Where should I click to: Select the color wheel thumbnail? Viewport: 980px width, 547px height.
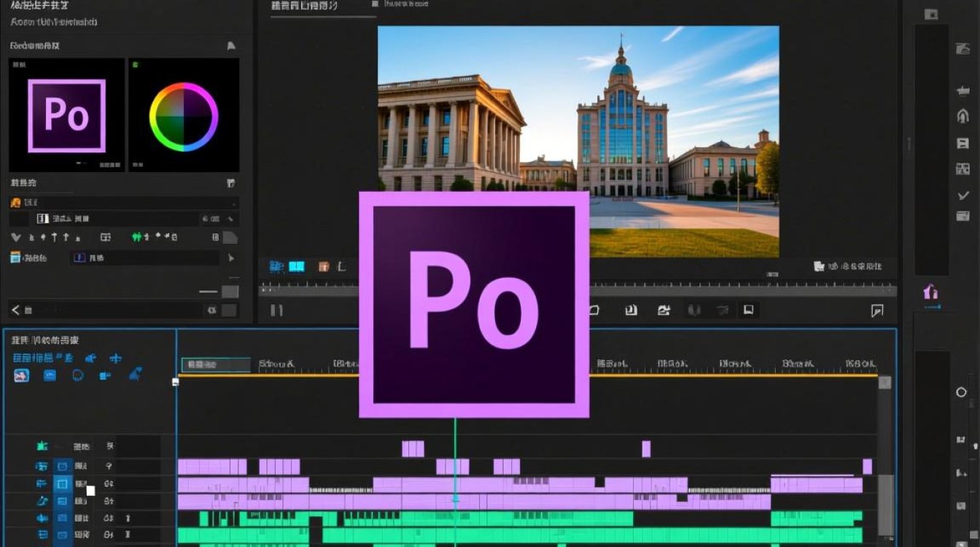pos(184,115)
